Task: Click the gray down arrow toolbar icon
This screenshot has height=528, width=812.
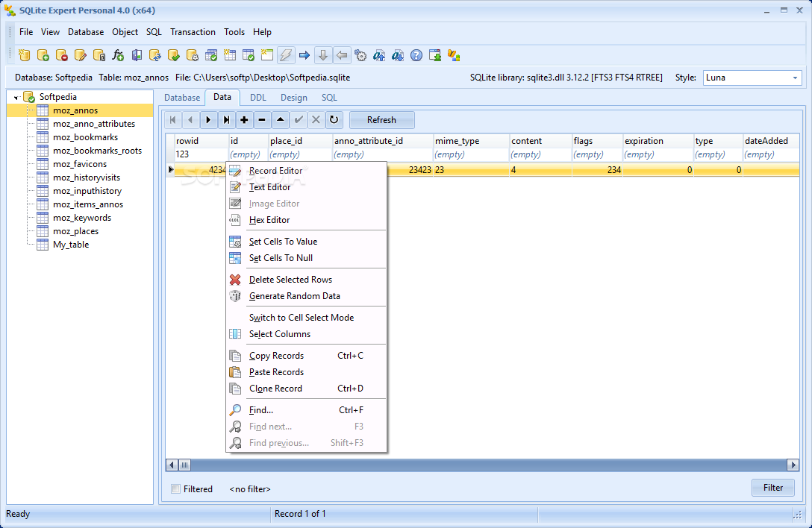Action: [x=322, y=55]
